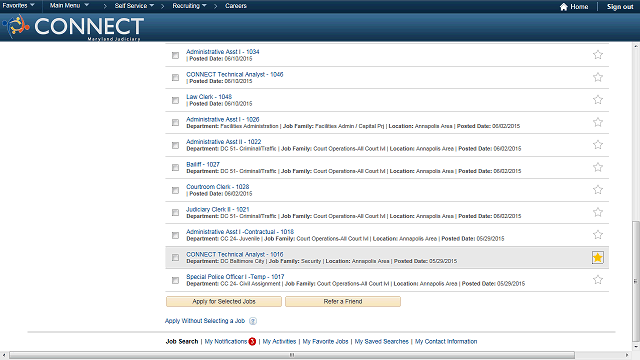The image size is (640, 360).
Task: Favorite the Administrative Asst I - 1034 job star
Action: coord(598,55)
